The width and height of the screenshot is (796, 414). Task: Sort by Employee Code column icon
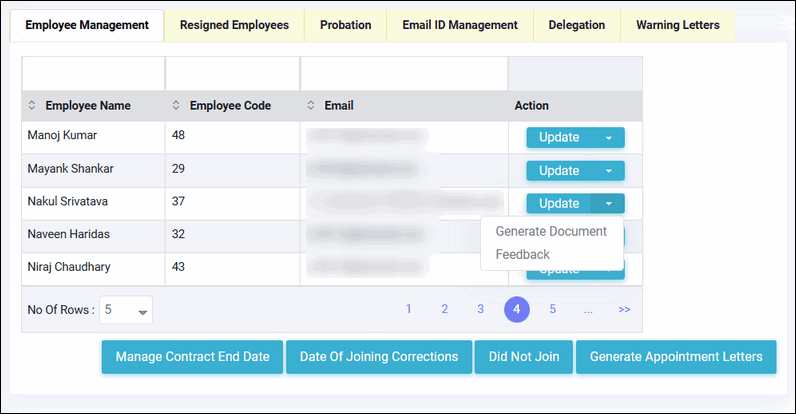click(177, 106)
